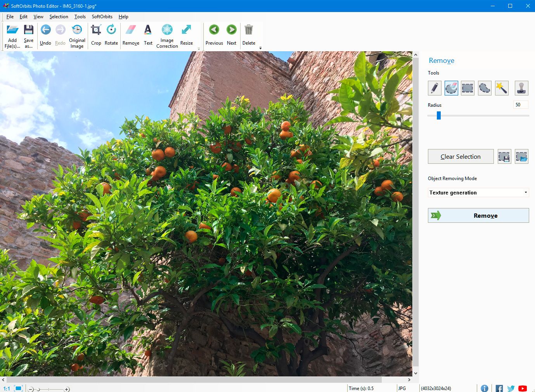
Task: Click the image dimensions status text (4032x3024x24)
Action: (436, 389)
